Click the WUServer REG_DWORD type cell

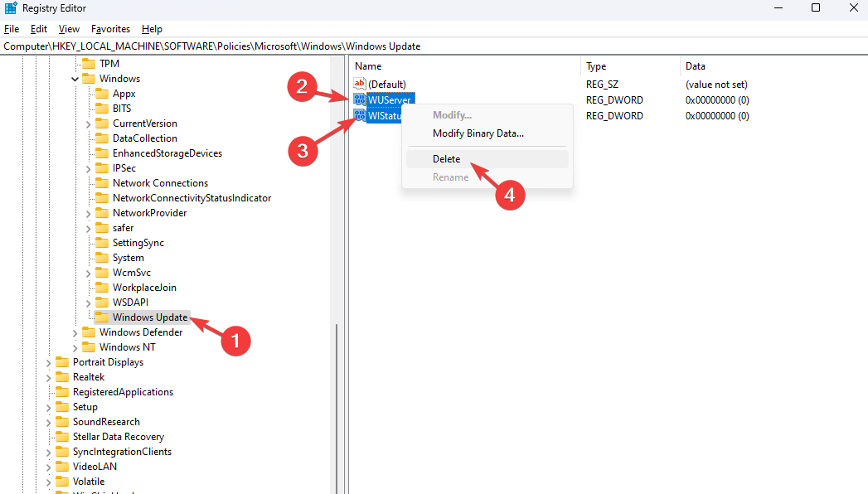[614, 100]
